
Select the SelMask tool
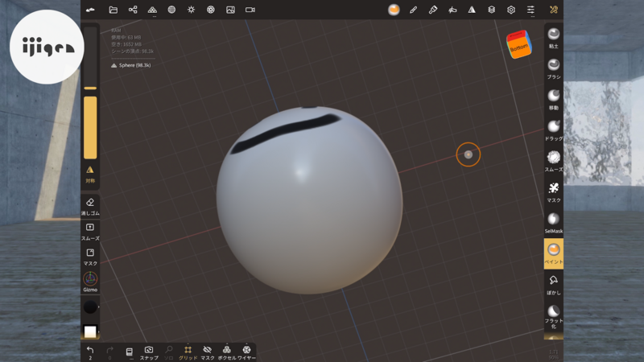(554, 223)
